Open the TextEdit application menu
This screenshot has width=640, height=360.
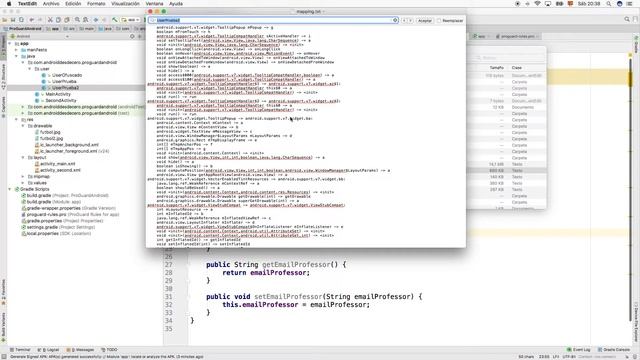pyautogui.click(x=27, y=4)
